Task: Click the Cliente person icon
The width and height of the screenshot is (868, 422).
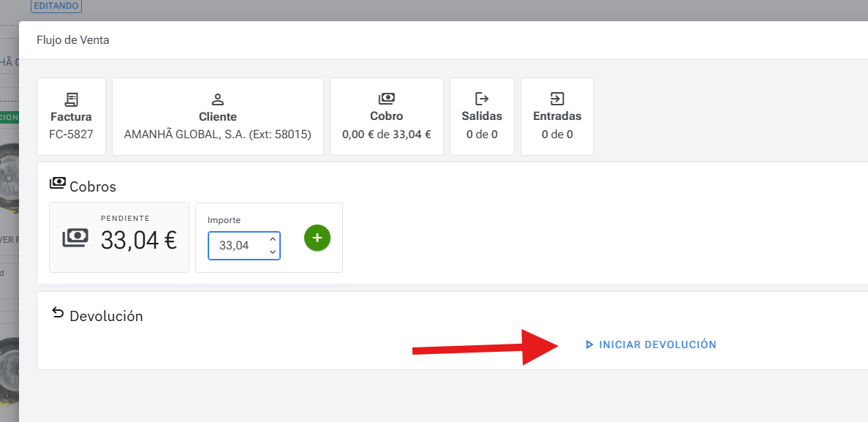Action: click(217, 99)
